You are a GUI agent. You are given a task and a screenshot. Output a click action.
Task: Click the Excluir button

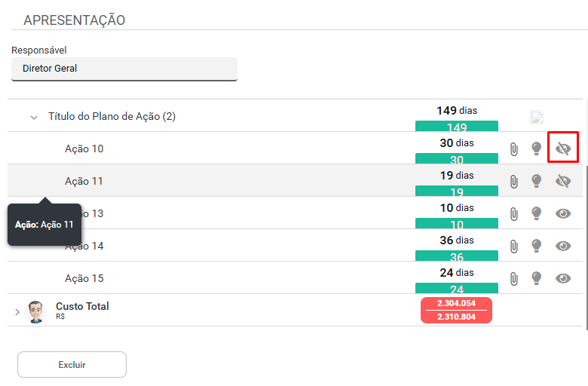pos(72,365)
